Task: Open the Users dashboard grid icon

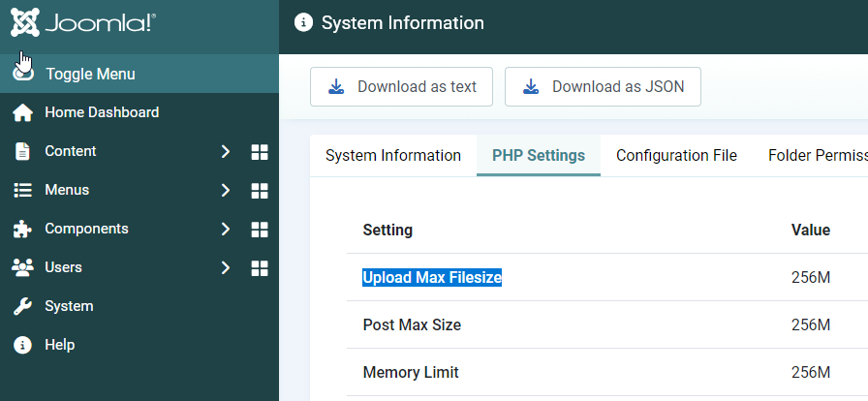Action: [259, 267]
